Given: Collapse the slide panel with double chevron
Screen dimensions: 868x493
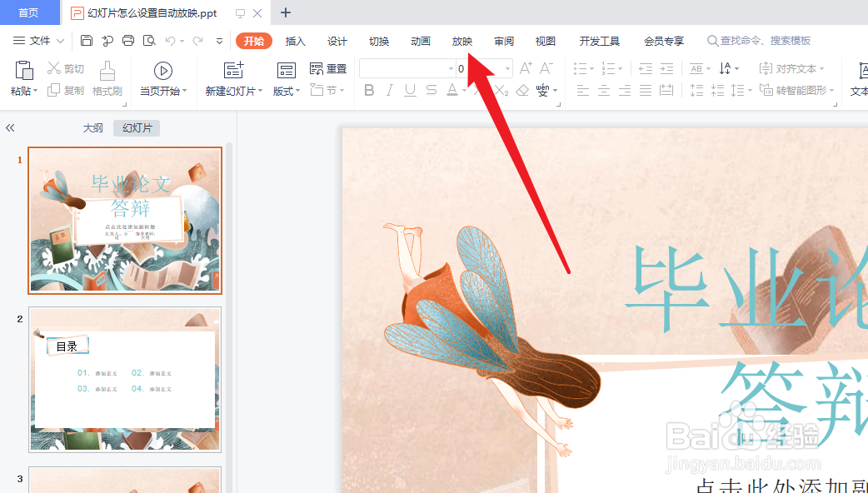Looking at the screenshot, I should coord(10,127).
